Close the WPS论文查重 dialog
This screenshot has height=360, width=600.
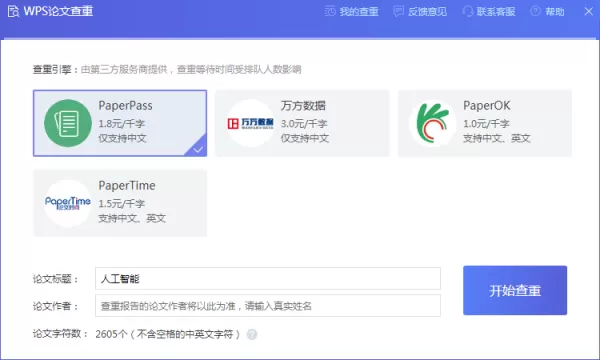coord(589,11)
